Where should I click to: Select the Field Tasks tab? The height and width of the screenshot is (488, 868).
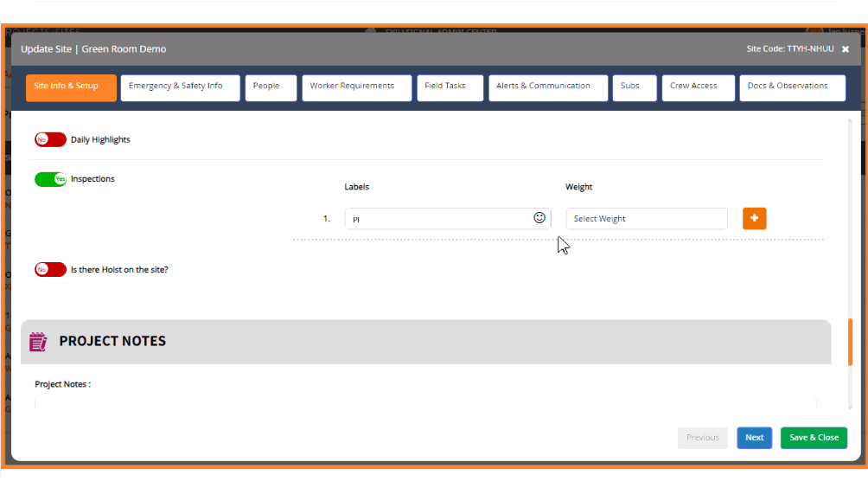[x=450, y=87]
